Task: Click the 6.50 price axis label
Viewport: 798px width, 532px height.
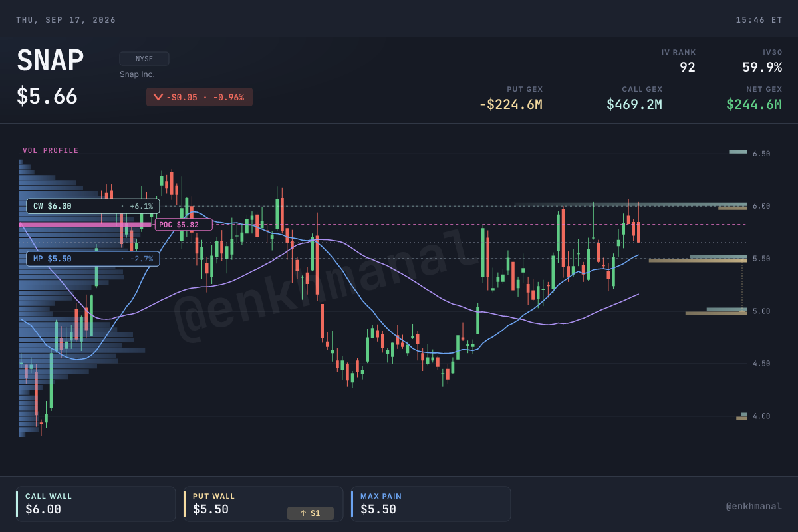Action: 761,154
